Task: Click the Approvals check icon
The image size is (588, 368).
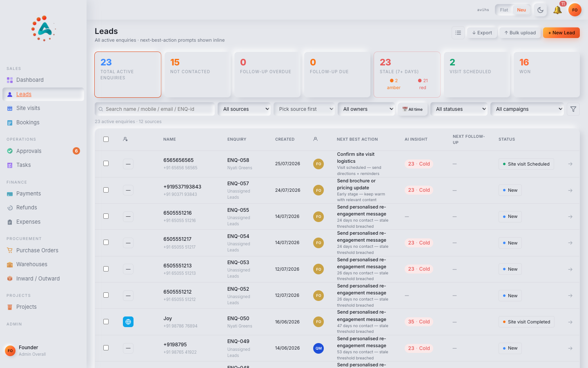Action: coord(10,151)
